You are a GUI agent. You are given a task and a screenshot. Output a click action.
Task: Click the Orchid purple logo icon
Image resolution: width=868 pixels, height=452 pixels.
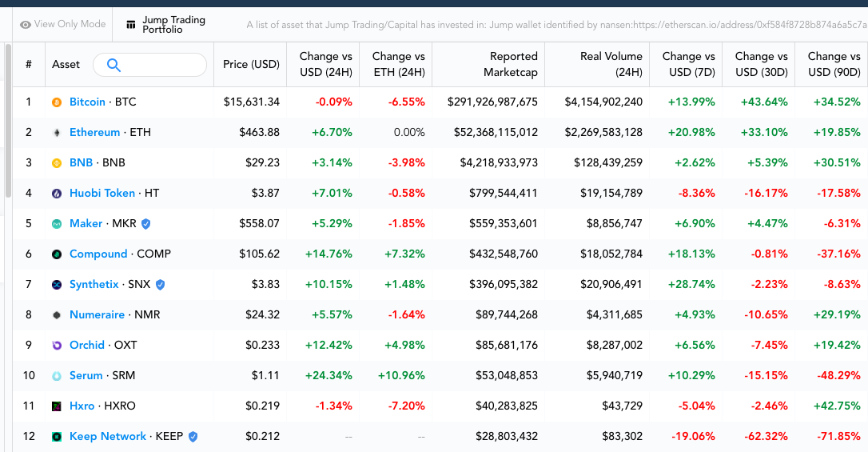click(x=57, y=346)
